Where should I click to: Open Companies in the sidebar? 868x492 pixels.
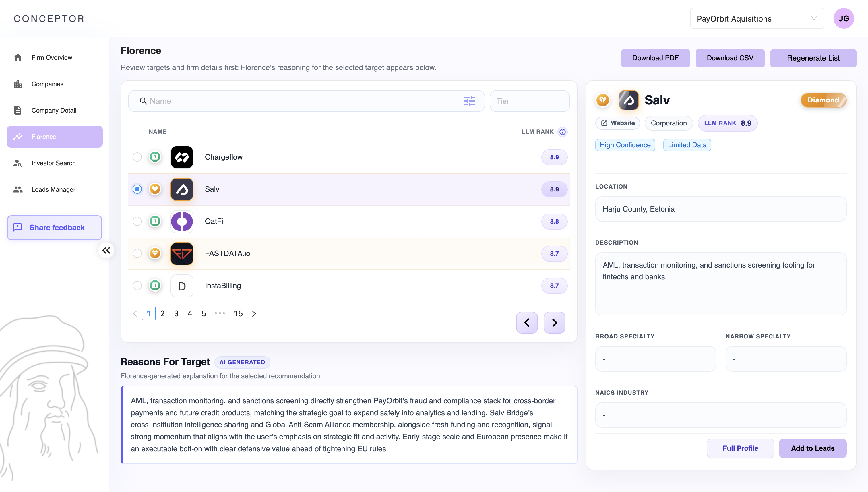[55, 84]
